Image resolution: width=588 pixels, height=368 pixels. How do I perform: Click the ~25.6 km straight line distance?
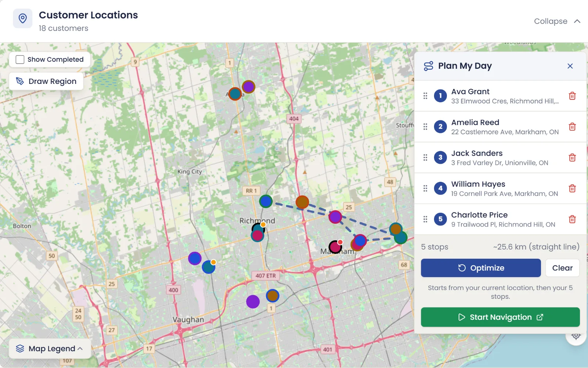(536, 247)
